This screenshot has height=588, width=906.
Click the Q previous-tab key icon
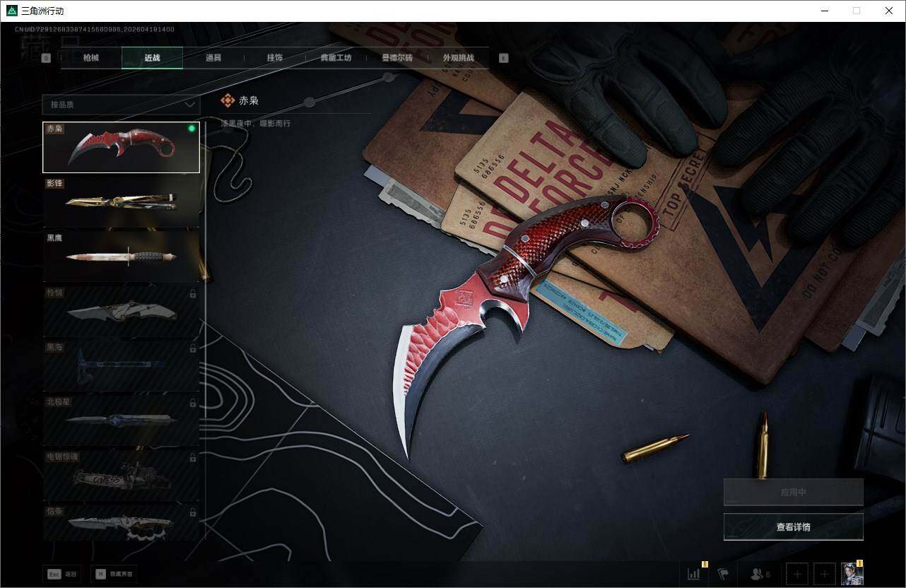(x=46, y=59)
